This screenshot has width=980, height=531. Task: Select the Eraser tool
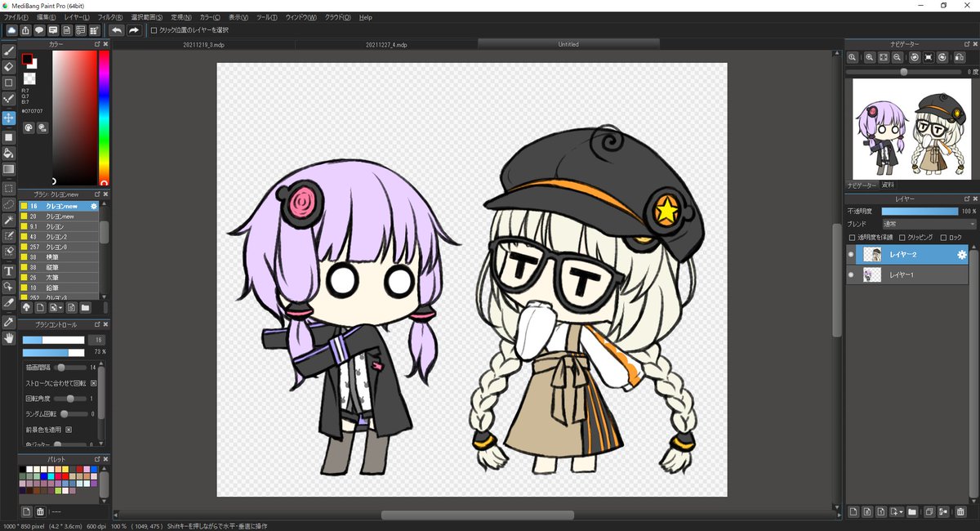[x=9, y=67]
